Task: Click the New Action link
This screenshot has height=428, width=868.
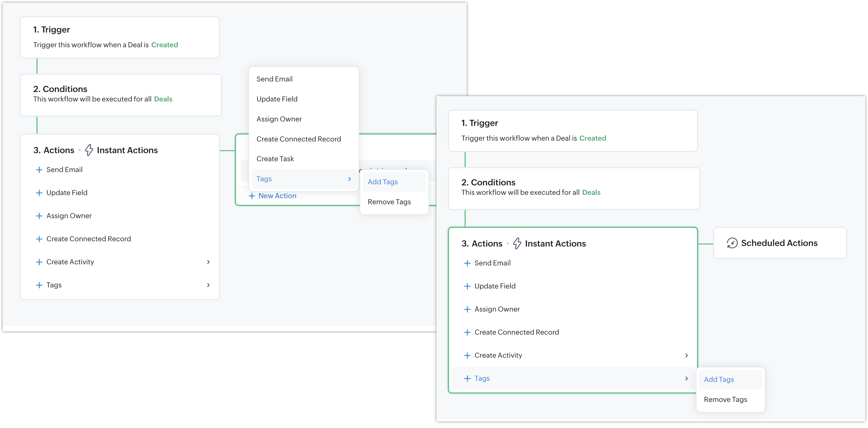Action: coord(277,196)
